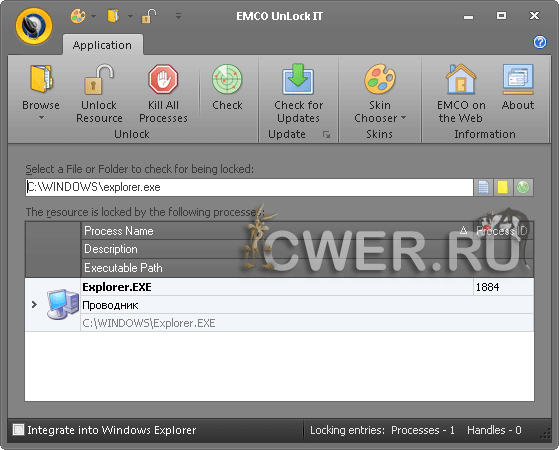Screen dimensions: 559x450
Task: Click the file path input field
Action: [249, 187]
